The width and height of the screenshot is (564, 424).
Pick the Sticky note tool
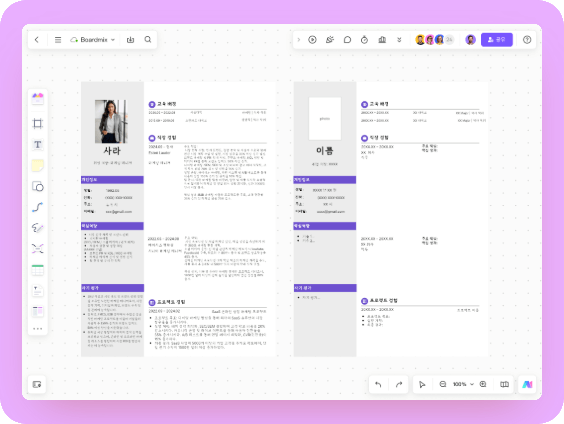pos(37,165)
